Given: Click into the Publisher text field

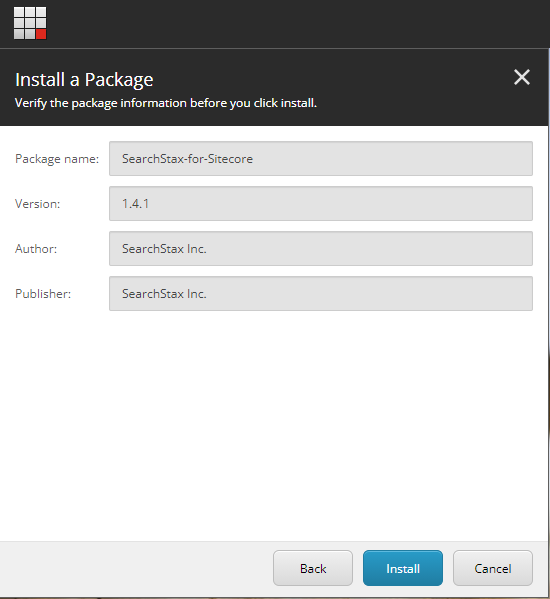Looking at the screenshot, I should (x=321, y=293).
